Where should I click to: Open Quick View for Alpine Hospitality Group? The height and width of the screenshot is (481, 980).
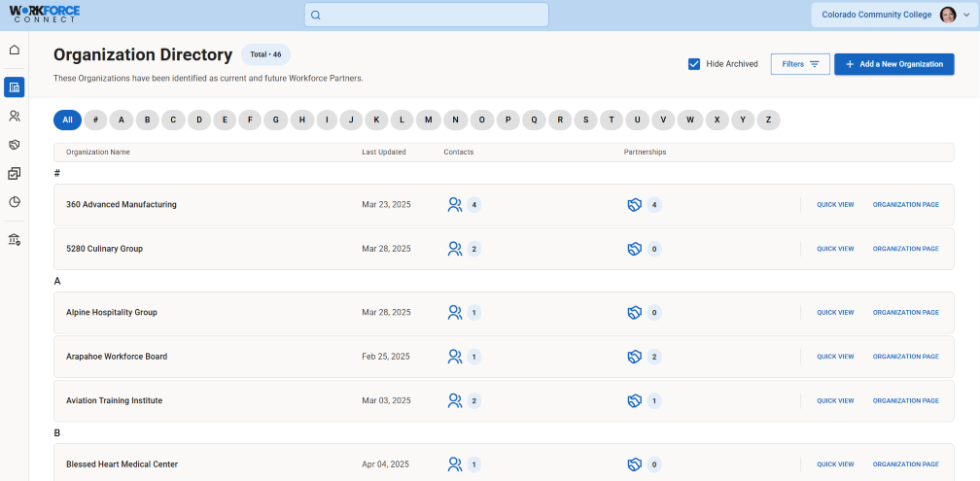point(835,313)
